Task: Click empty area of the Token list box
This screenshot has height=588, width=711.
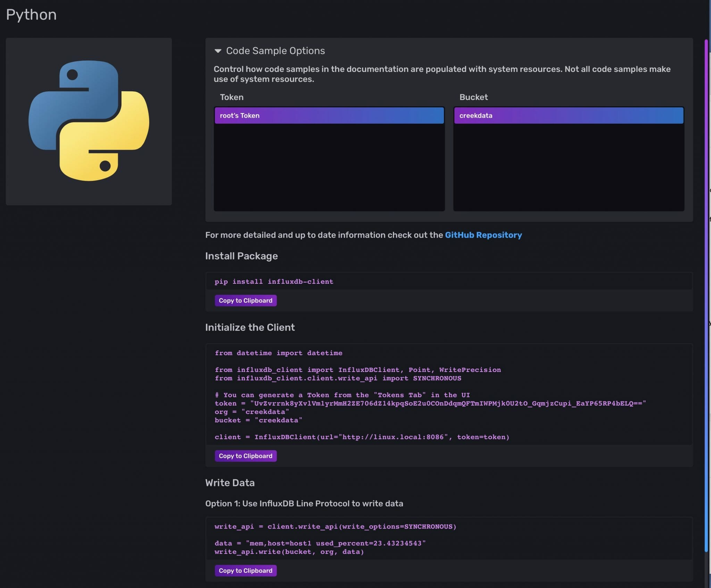Action: [x=329, y=167]
